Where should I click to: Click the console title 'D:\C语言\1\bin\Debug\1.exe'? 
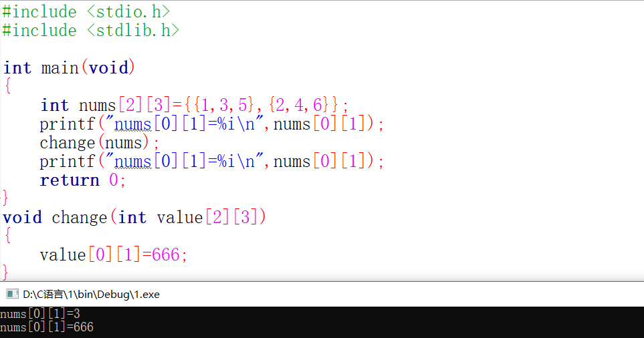(x=91, y=295)
